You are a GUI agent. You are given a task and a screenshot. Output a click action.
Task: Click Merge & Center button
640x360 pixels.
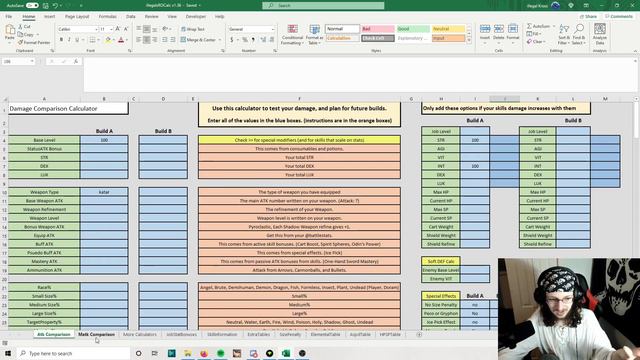click(x=198, y=40)
